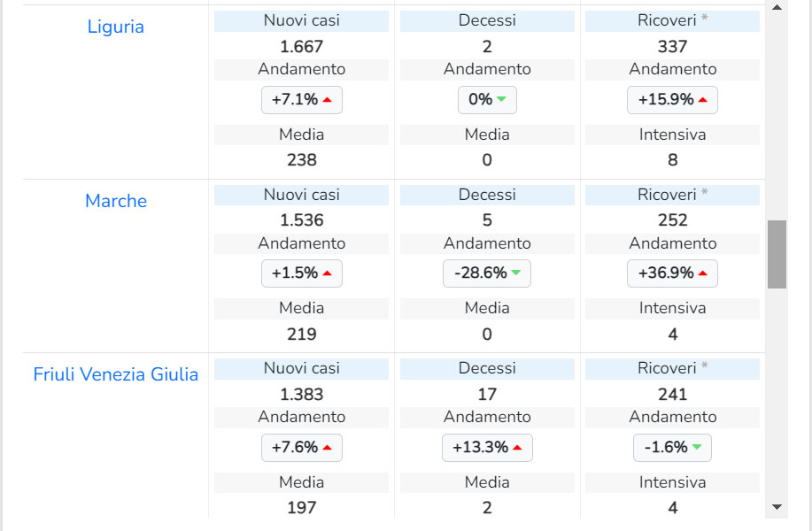Click the vertical scrollbar thumb
Image resolution: width=812 pixels, height=531 pixels.
[x=777, y=254]
